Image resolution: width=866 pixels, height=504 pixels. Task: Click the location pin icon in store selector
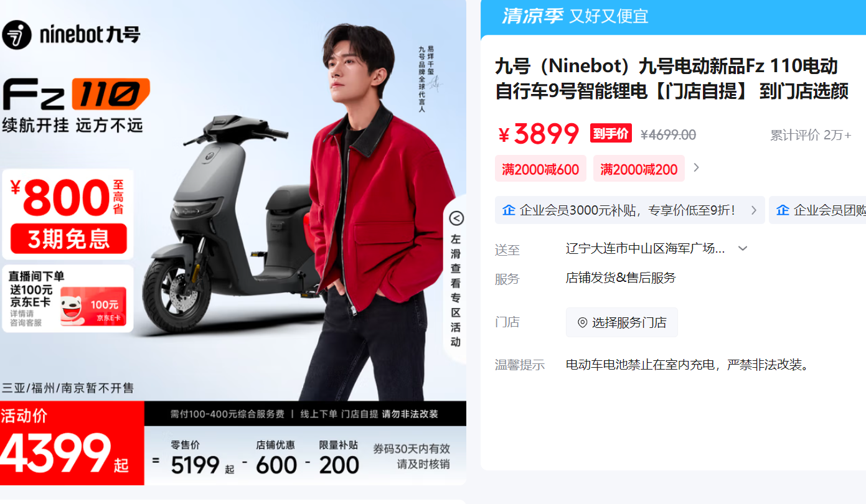click(583, 322)
